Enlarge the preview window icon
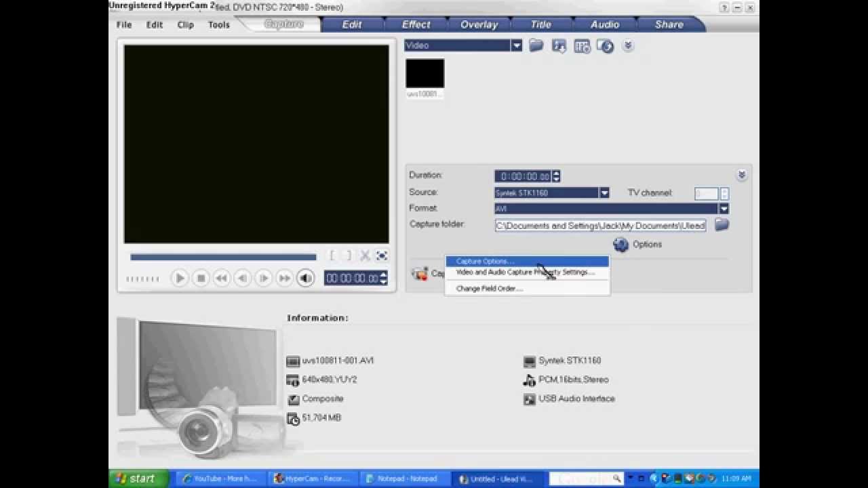The height and width of the screenshot is (488, 868). pos(382,256)
